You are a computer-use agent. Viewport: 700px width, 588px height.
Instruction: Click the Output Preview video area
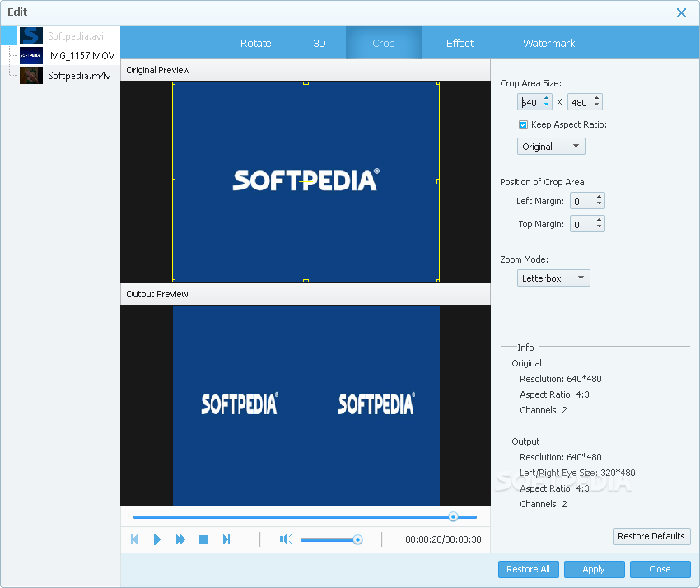click(306, 405)
